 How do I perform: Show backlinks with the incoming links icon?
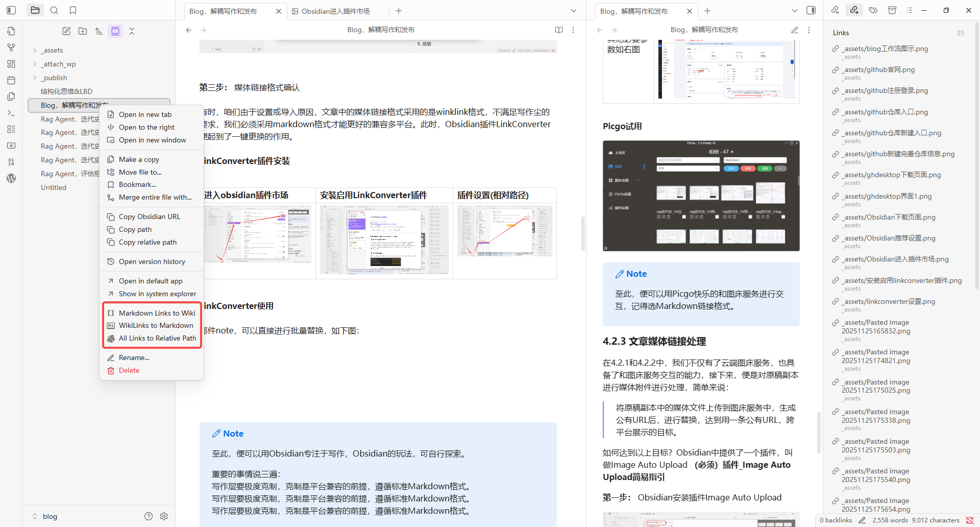835,10
